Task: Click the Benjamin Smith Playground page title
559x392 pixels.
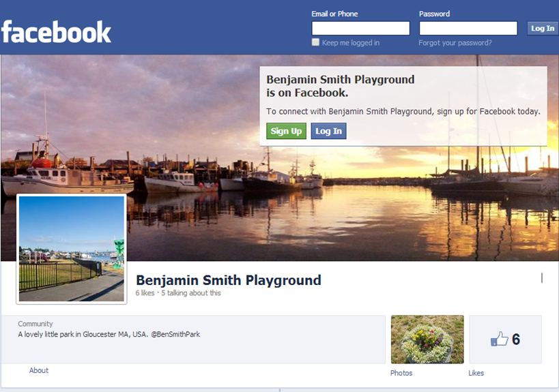Action: [228, 280]
